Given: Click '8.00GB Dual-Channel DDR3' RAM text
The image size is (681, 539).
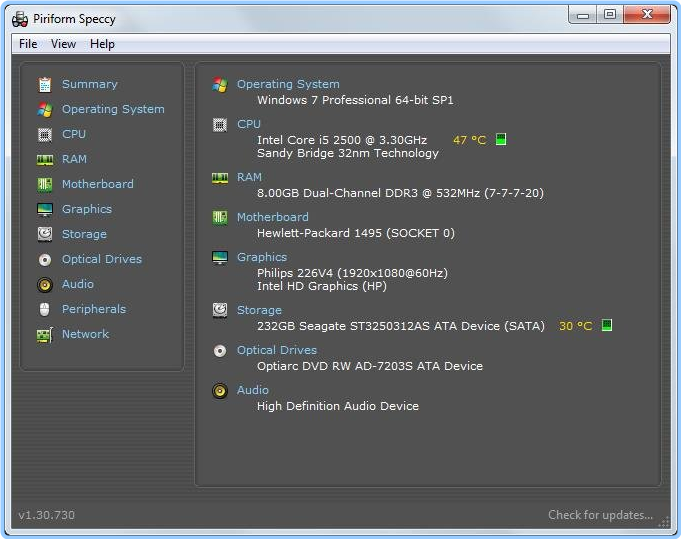Looking at the screenshot, I should click(x=400, y=193).
